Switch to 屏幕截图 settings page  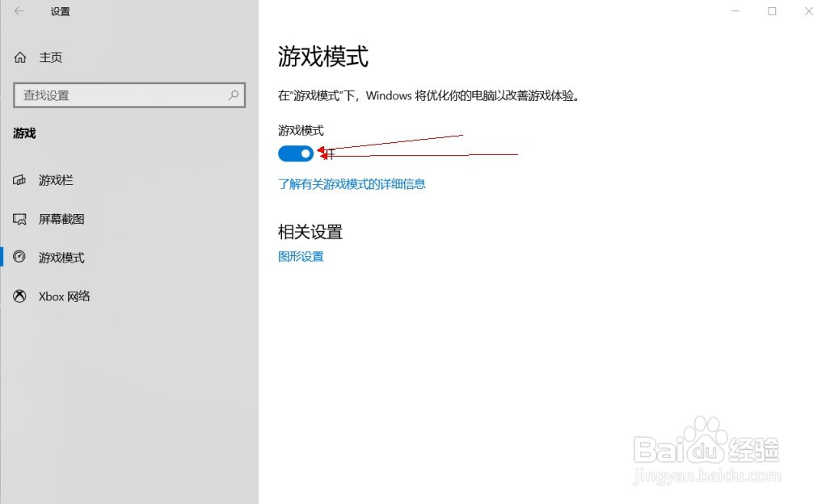click(x=61, y=218)
